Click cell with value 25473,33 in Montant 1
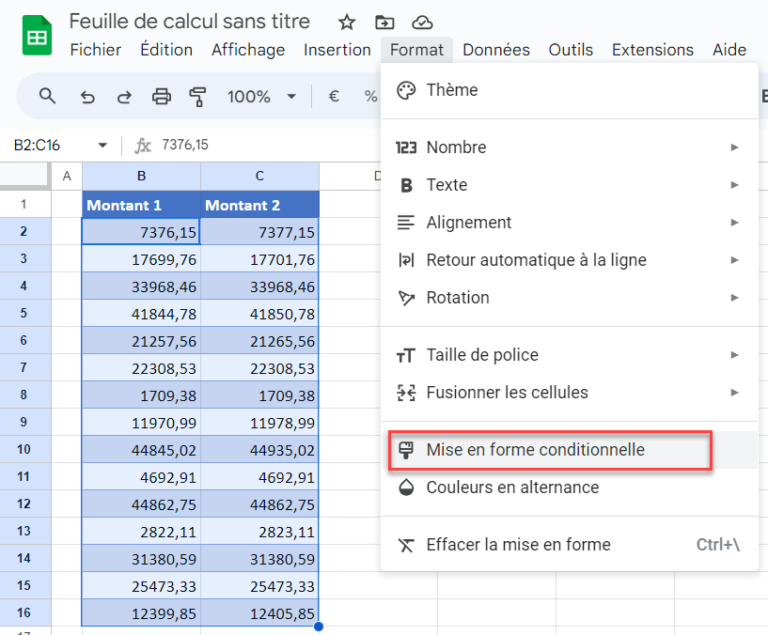Screen dimensions: 768x635 142,586
